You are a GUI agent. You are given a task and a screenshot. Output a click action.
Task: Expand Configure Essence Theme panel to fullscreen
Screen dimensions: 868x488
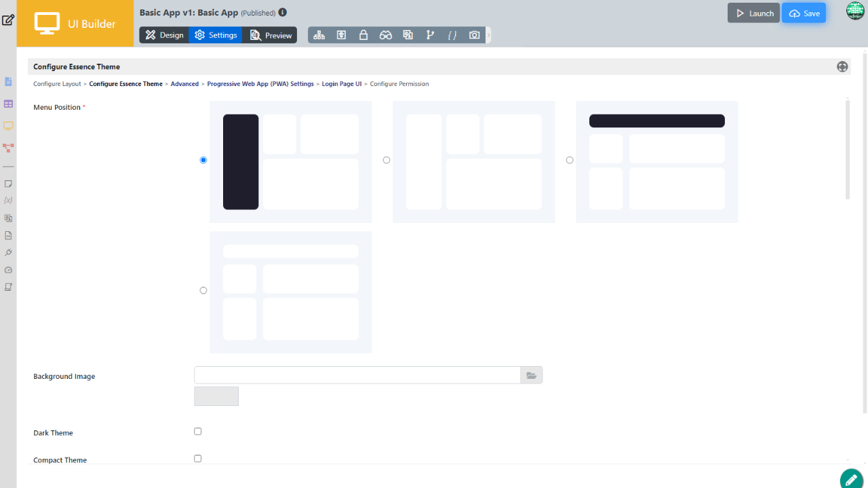(842, 66)
